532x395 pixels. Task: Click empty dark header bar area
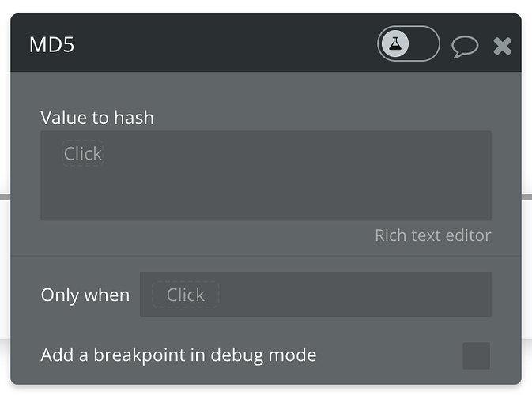(x=221, y=44)
